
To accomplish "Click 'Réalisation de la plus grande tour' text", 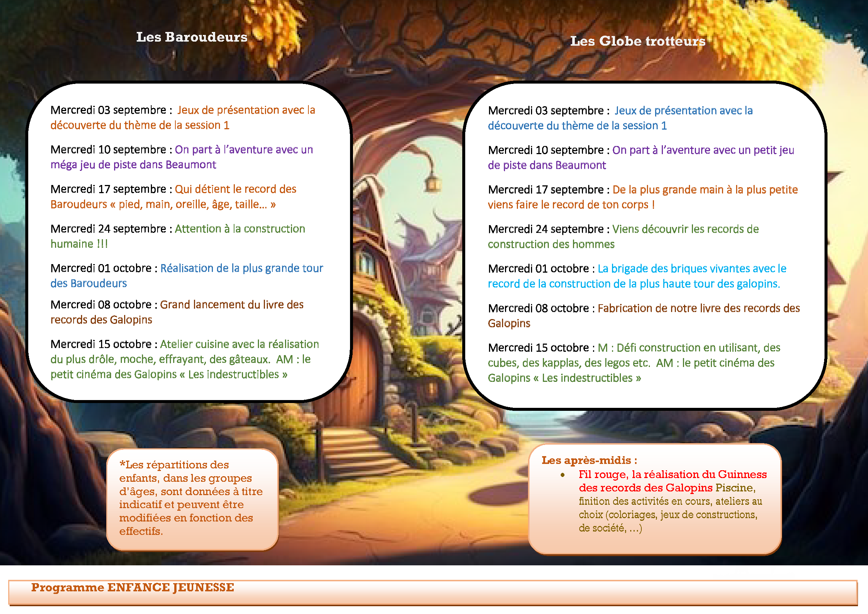I will click(241, 269).
